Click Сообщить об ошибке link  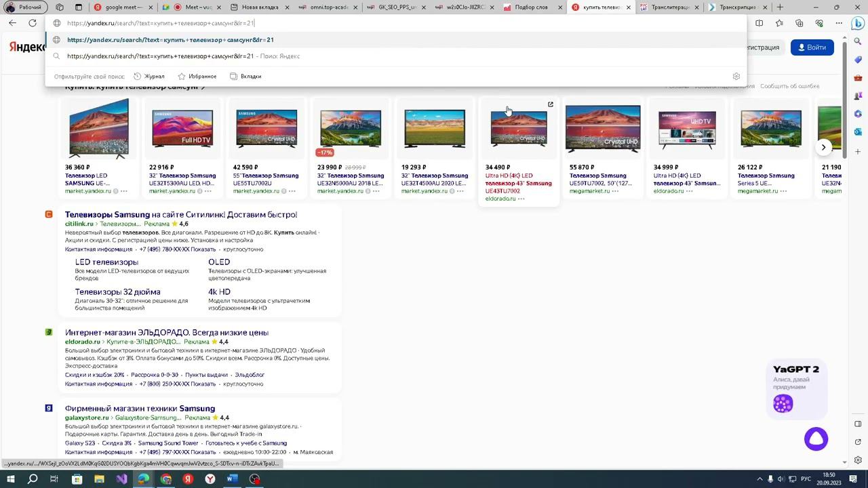789,86
